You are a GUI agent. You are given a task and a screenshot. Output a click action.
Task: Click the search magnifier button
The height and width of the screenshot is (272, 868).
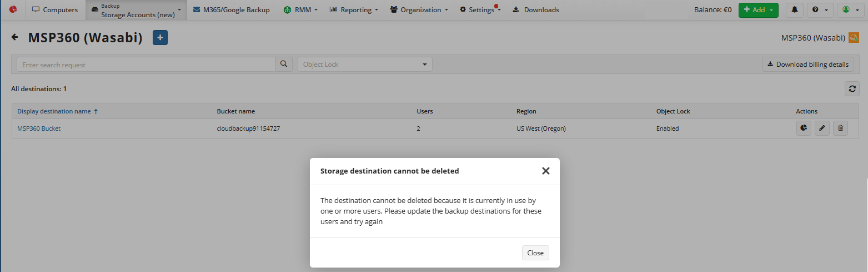tap(284, 65)
